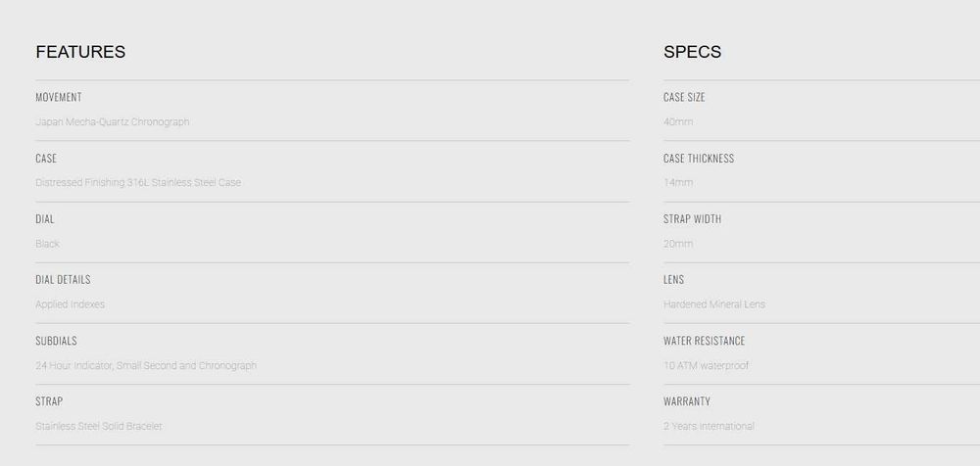Screen dimensions: 980x466
Task: Click the Black dial value
Action: click(x=47, y=244)
